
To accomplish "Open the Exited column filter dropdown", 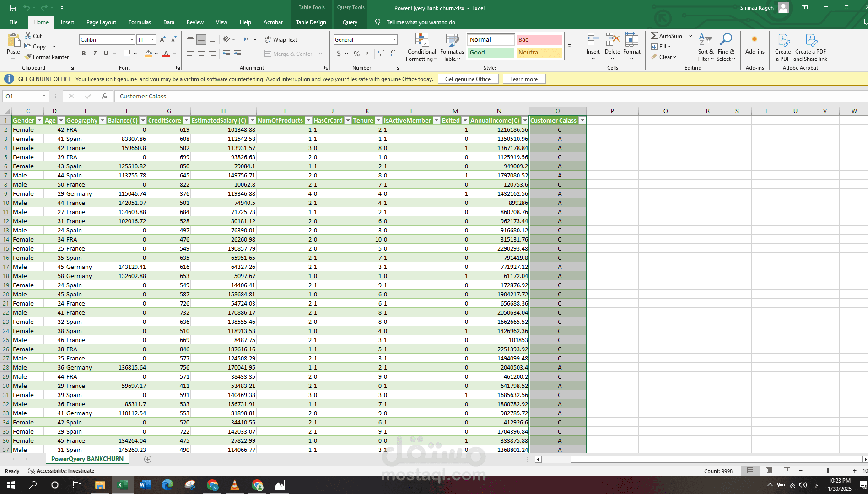I will (465, 120).
